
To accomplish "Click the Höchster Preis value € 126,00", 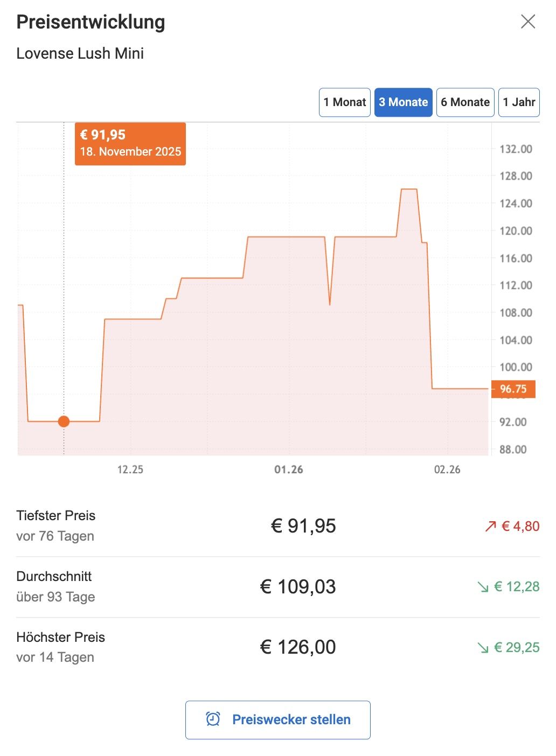I will coord(298,647).
